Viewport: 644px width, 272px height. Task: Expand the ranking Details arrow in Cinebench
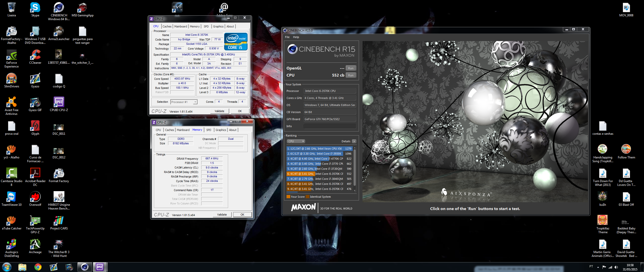point(354,141)
